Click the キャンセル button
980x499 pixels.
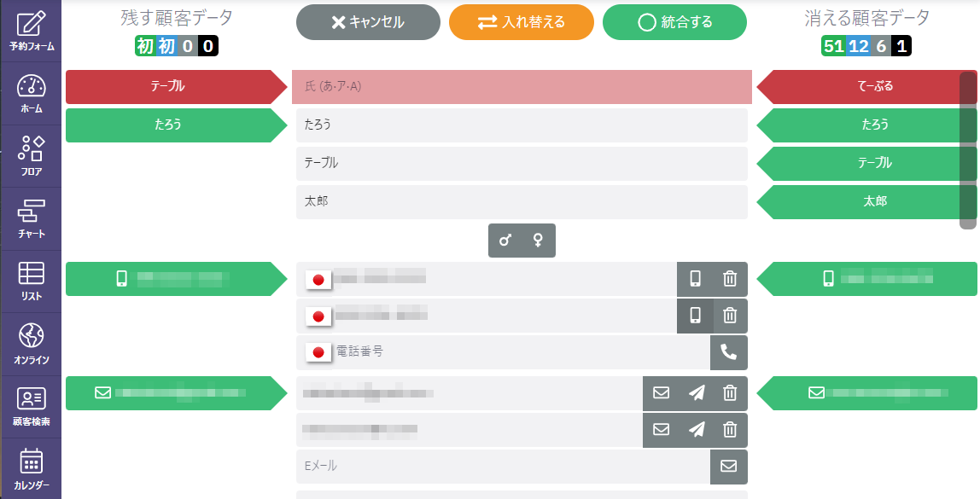point(368,22)
